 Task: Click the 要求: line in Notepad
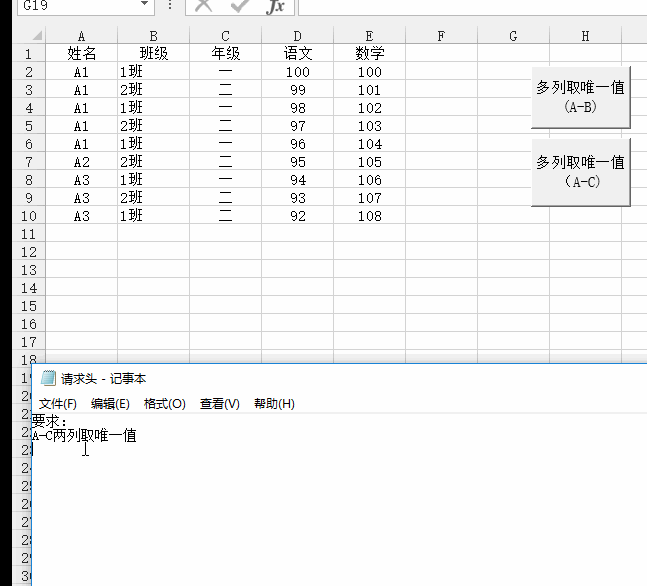pos(49,421)
